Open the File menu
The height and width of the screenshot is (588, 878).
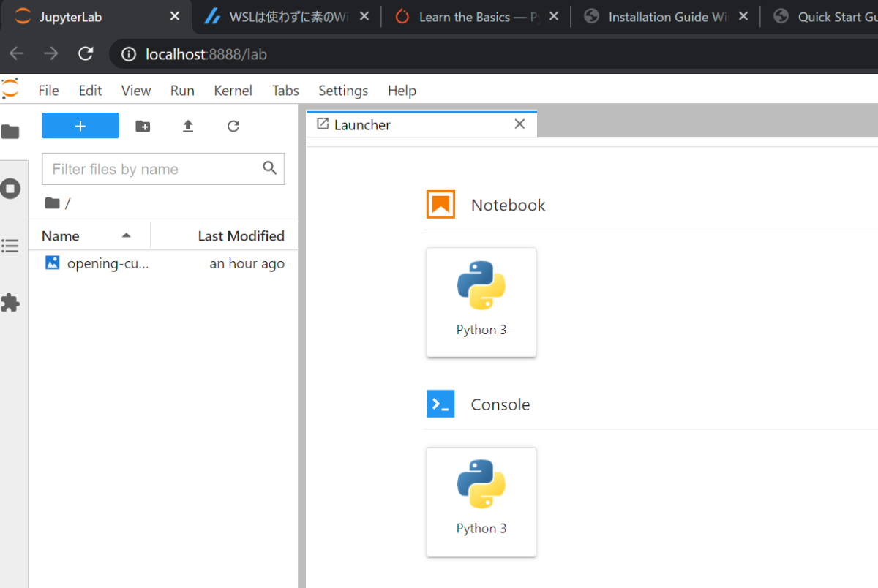point(48,91)
